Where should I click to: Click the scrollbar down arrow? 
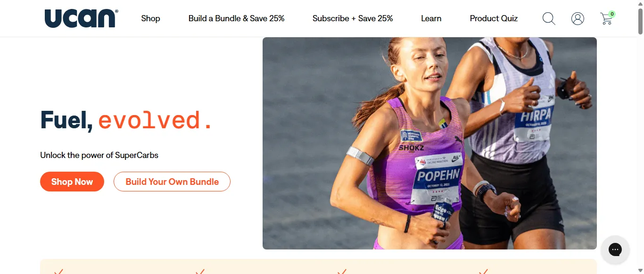coord(640,270)
